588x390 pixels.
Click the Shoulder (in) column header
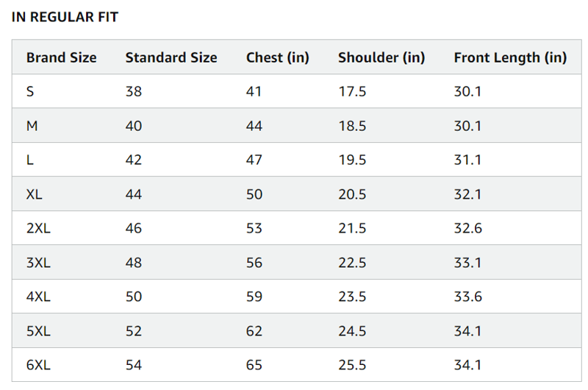click(381, 57)
